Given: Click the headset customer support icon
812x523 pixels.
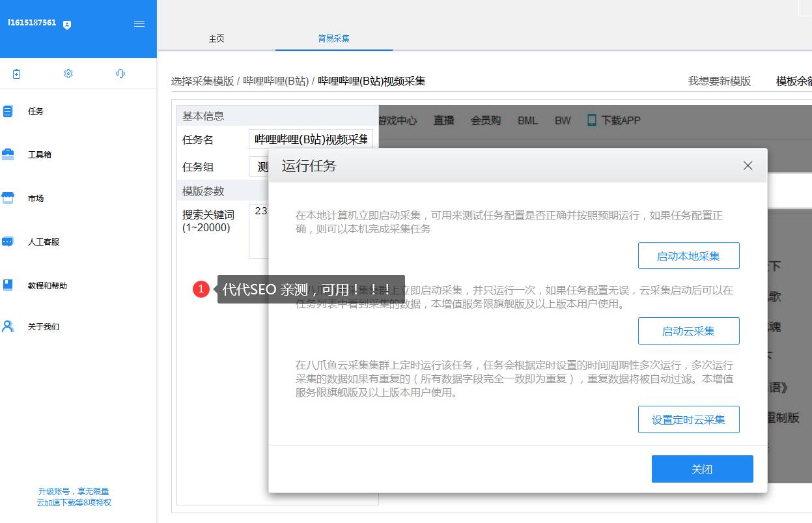Looking at the screenshot, I should tap(120, 74).
